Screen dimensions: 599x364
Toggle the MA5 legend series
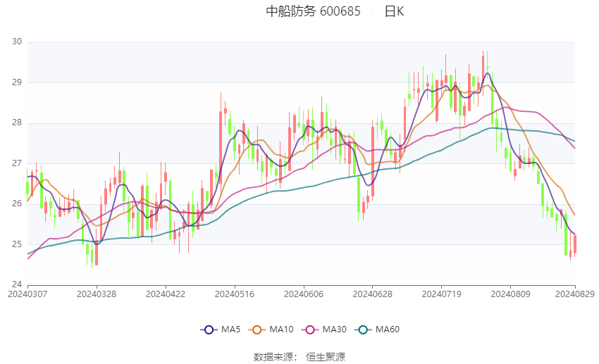click(x=221, y=330)
